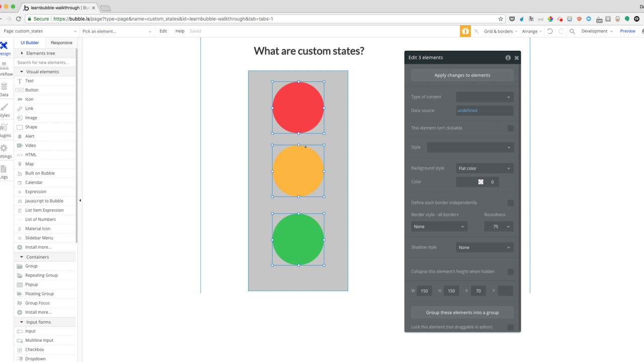Toggle 'This element isn't clickable' checkbox

511,128
